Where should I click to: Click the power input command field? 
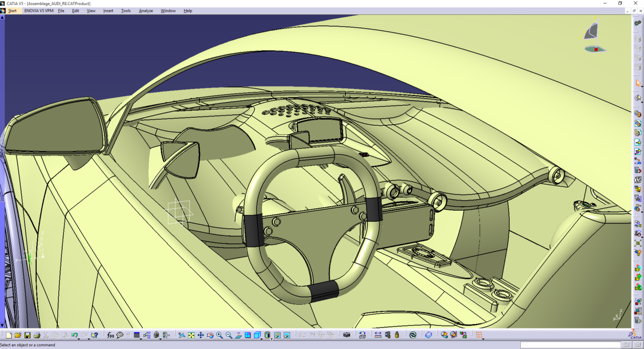pyautogui.click(x=570, y=345)
